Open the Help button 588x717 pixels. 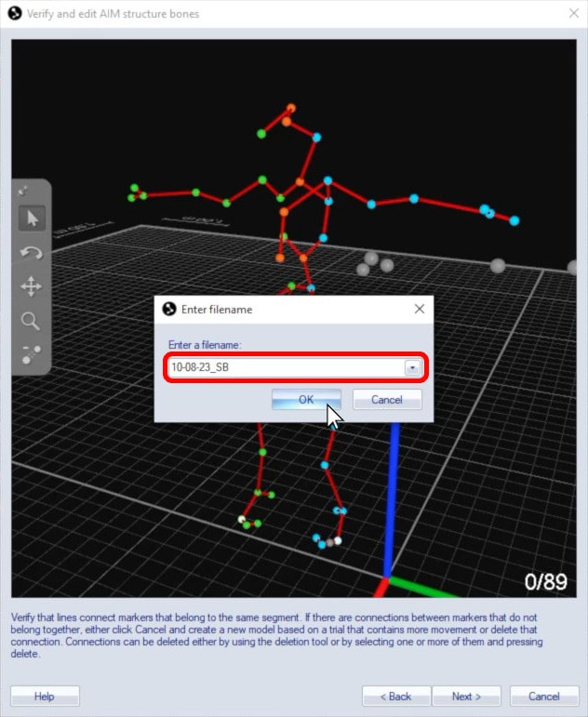pos(45,696)
